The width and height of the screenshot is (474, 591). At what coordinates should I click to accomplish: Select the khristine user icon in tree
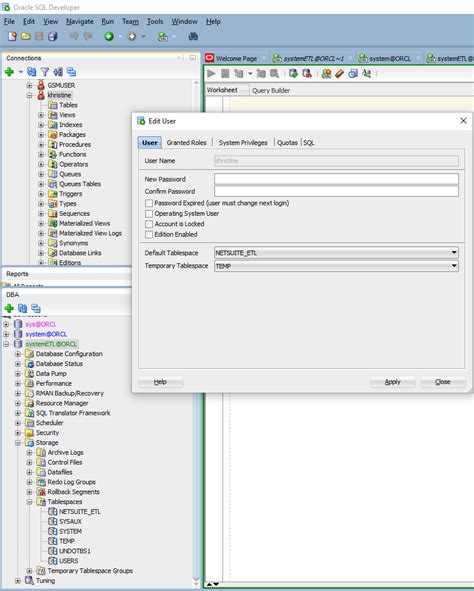point(41,95)
